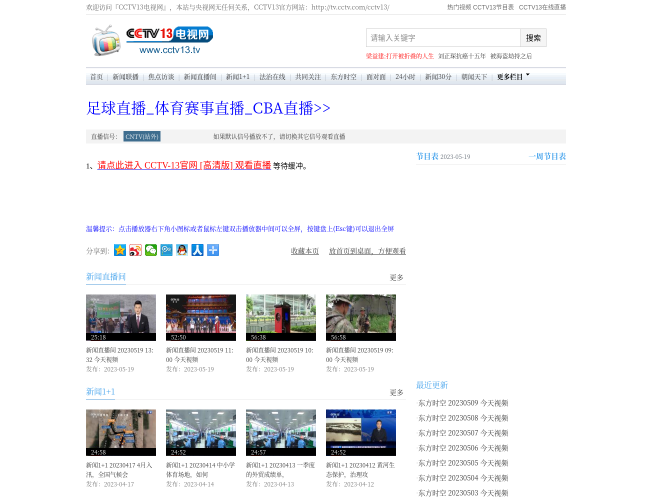Image resolution: width=650 pixels, height=500 pixels.
Task: Open 东方时空 20230507 今天视频
Action: (x=463, y=433)
